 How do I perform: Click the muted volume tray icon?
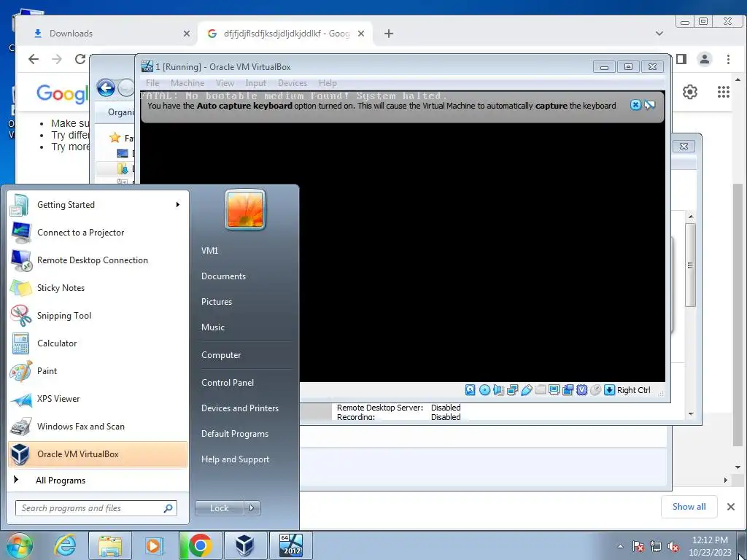673,546
